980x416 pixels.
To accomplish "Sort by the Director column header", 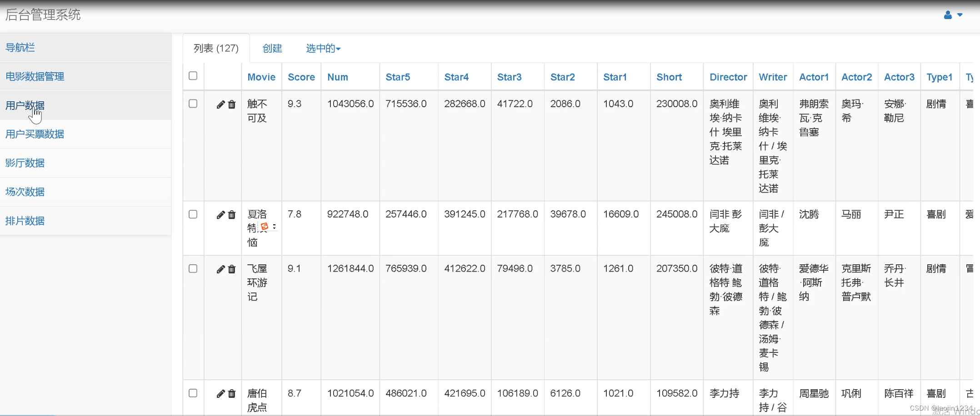I will click(x=728, y=77).
